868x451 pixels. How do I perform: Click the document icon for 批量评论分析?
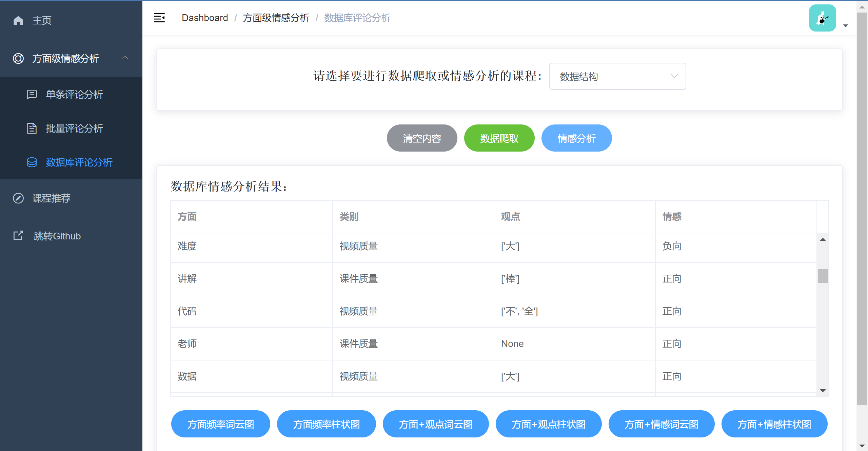[32, 129]
